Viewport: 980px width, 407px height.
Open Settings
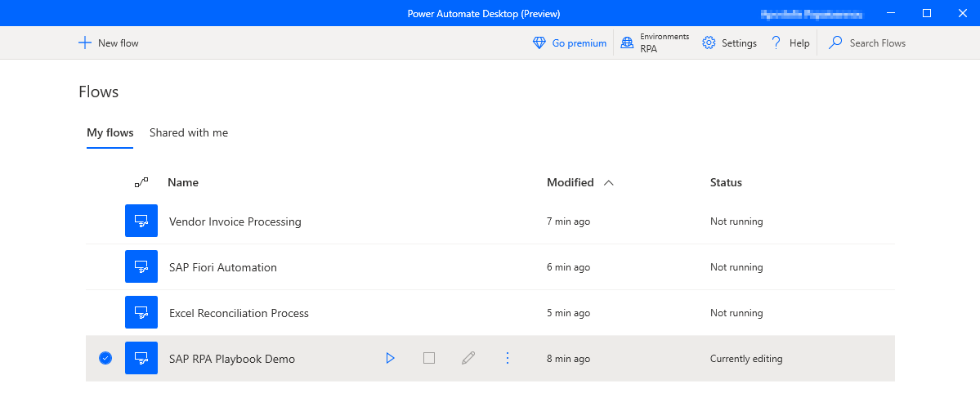tap(729, 43)
